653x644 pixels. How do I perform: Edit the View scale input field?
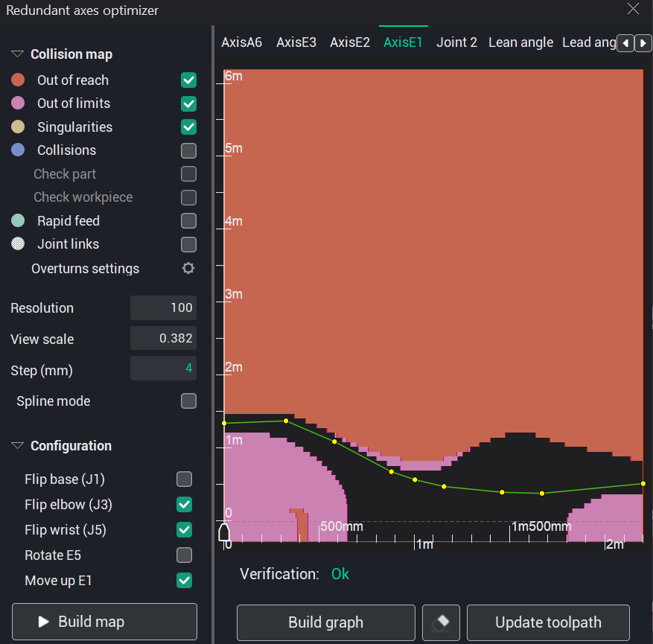[163, 338]
